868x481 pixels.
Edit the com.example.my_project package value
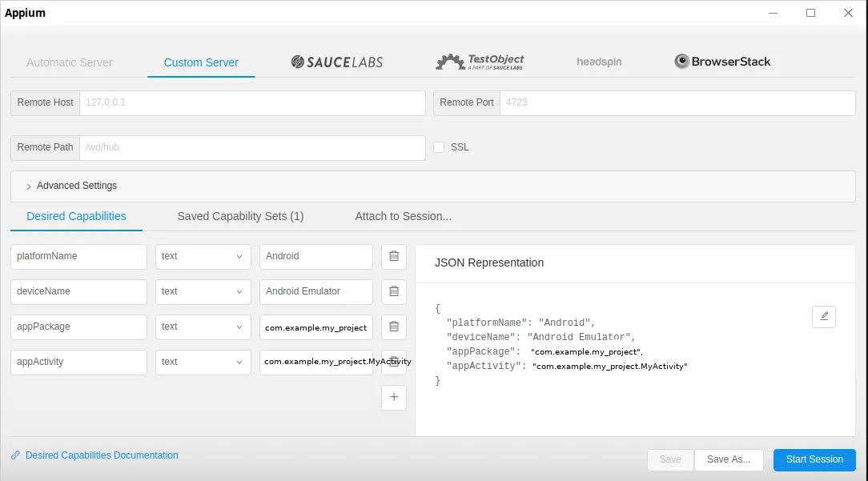(x=316, y=327)
